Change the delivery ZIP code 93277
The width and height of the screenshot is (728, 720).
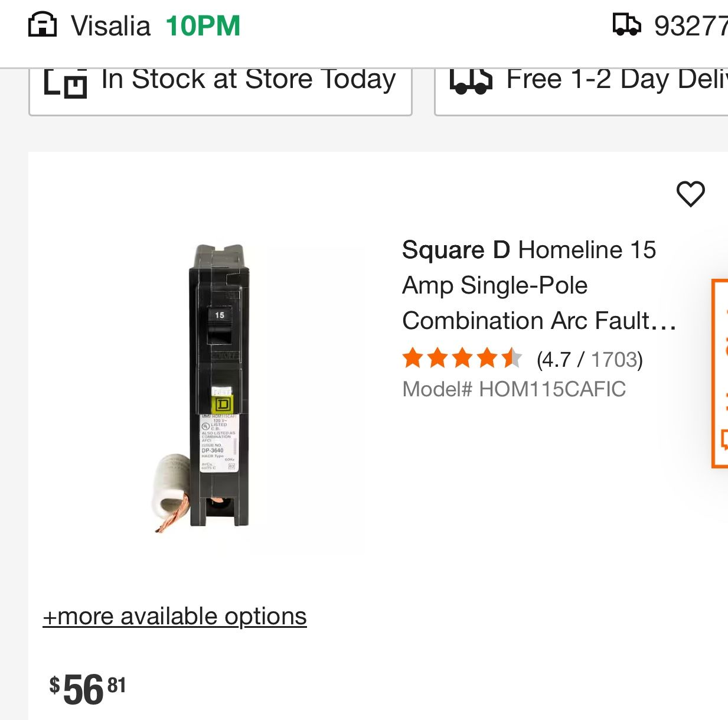coord(690,26)
